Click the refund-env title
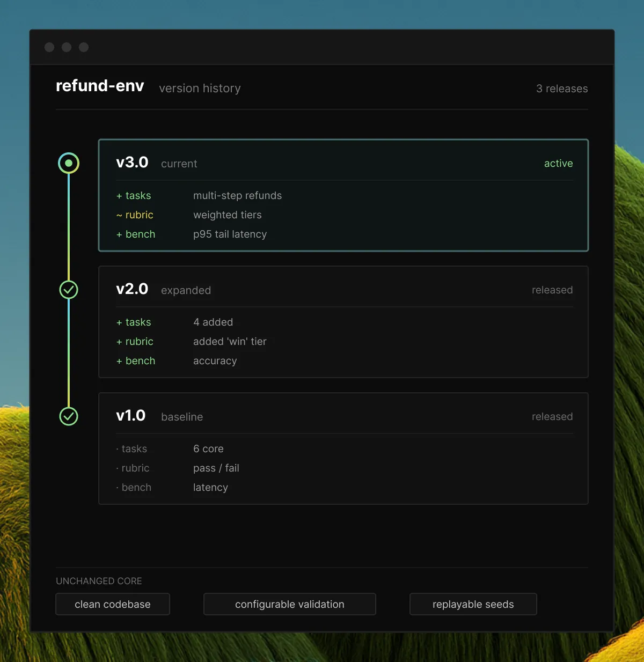This screenshot has width=644, height=662. click(100, 86)
